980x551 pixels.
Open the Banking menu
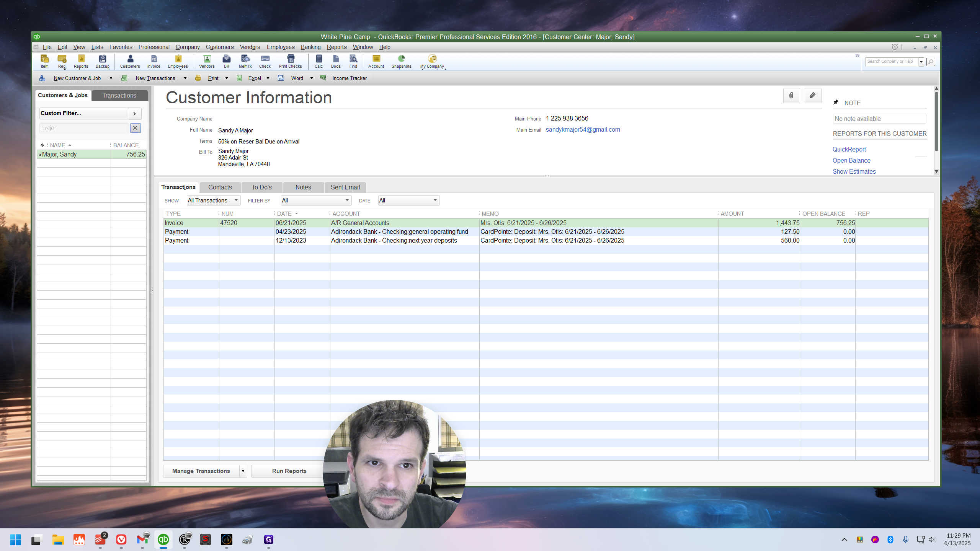point(310,47)
